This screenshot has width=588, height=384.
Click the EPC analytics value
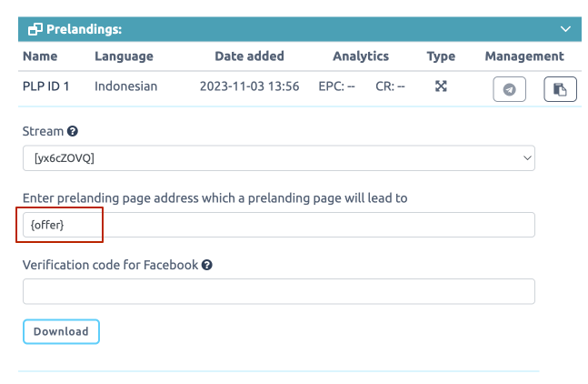pyautogui.click(x=336, y=86)
